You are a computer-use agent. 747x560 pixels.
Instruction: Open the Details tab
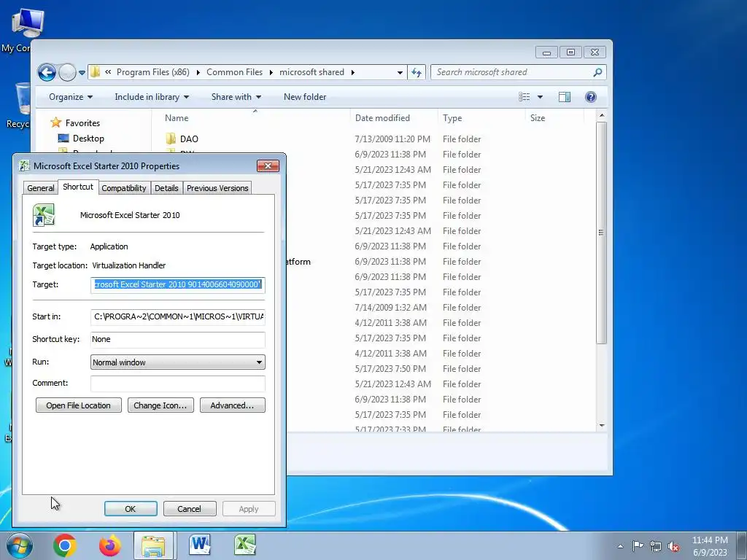[166, 188]
